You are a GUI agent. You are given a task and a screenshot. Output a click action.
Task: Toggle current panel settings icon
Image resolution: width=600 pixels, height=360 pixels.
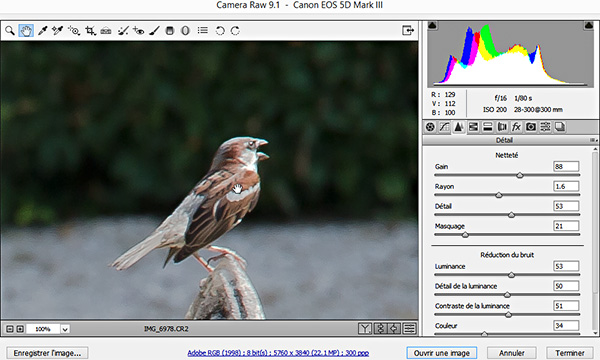410,328
